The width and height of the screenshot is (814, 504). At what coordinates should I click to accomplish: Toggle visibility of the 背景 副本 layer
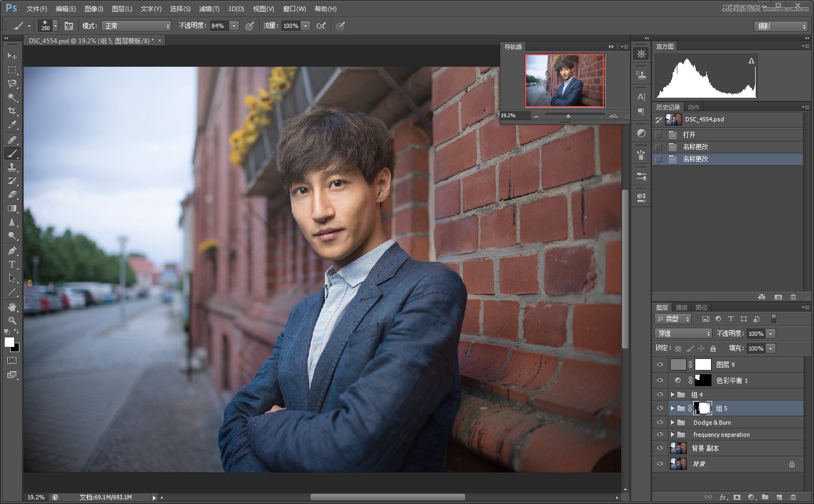tap(660, 448)
